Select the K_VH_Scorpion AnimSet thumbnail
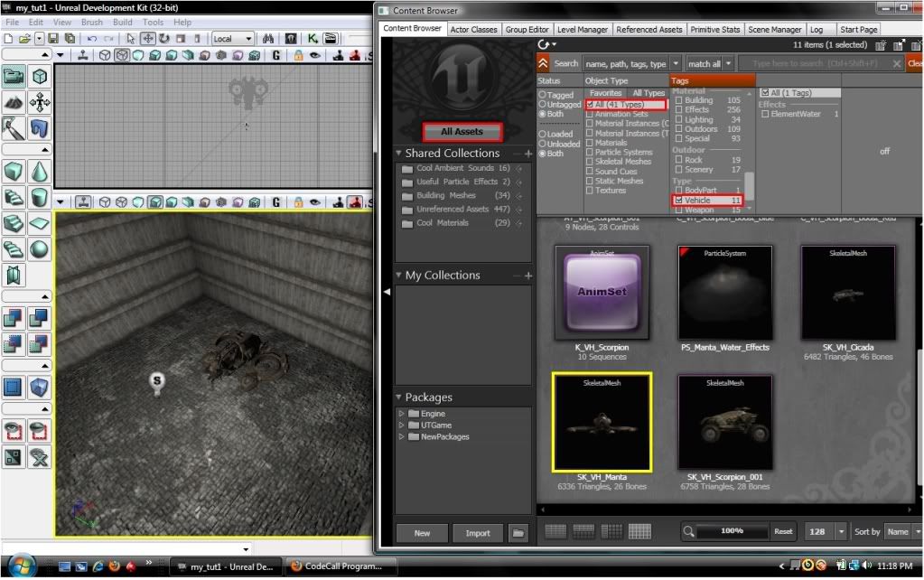 [x=602, y=293]
